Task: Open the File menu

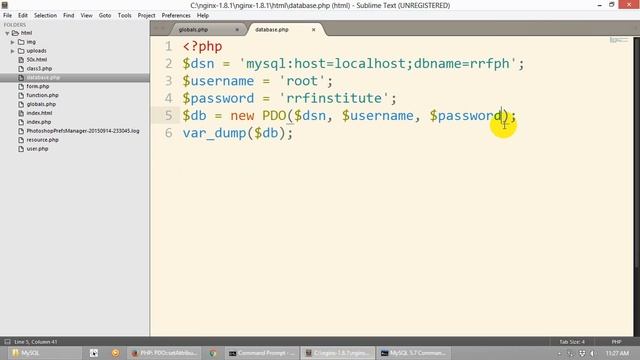Action: coord(7,15)
